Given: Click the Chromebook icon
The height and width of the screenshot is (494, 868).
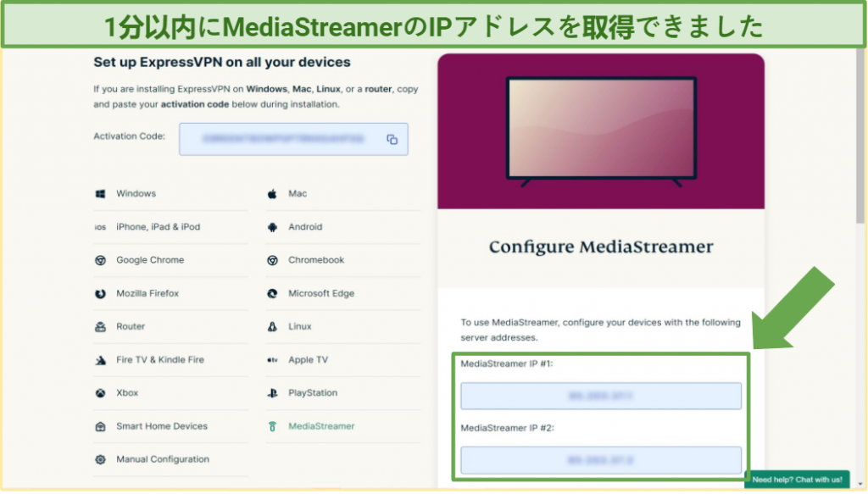Looking at the screenshot, I should pos(272,260).
